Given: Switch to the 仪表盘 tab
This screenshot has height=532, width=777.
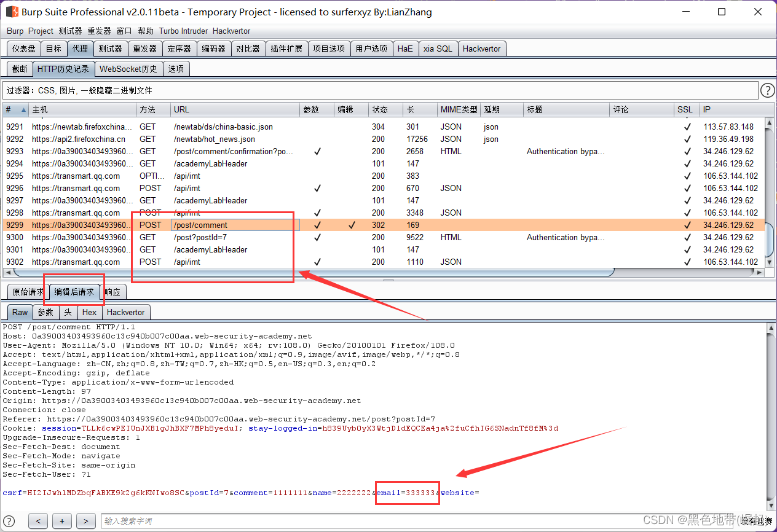Looking at the screenshot, I should (24, 49).
